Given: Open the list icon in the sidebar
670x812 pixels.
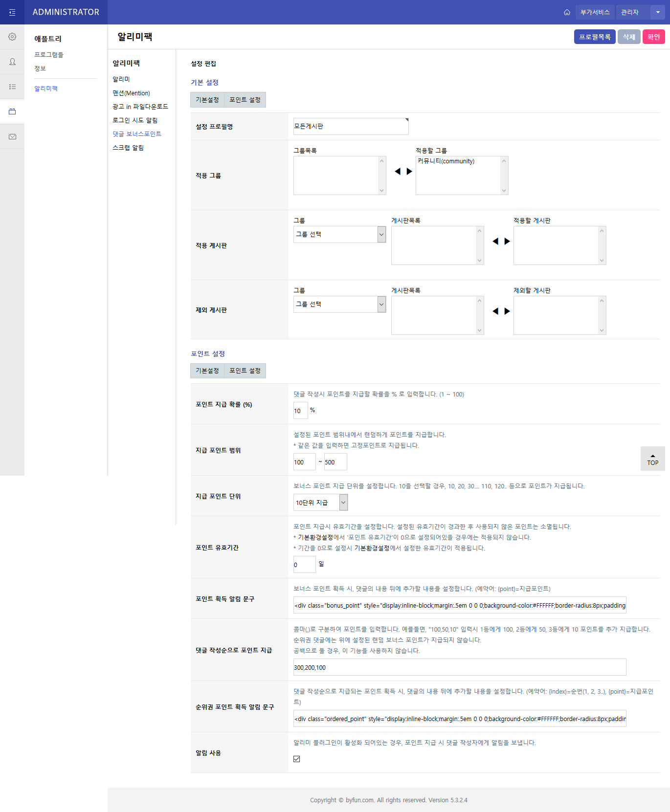Looking at the screenshot, I should point(12,87).
